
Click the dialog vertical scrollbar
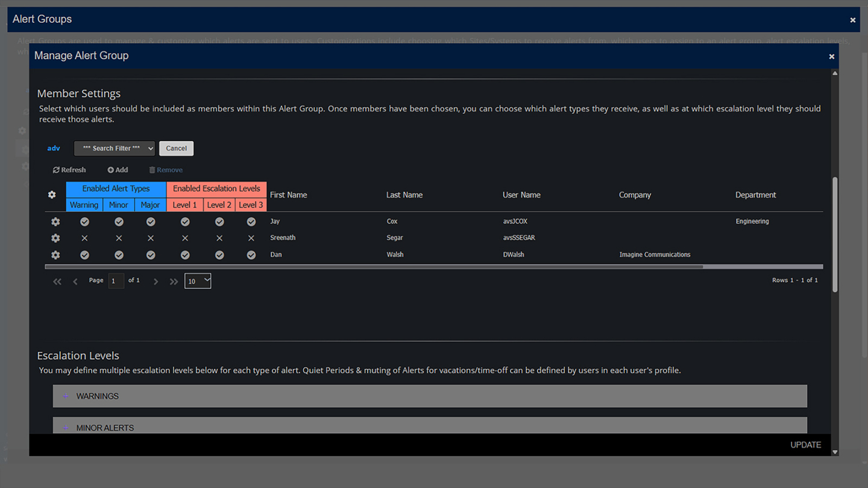coord(835,235)
